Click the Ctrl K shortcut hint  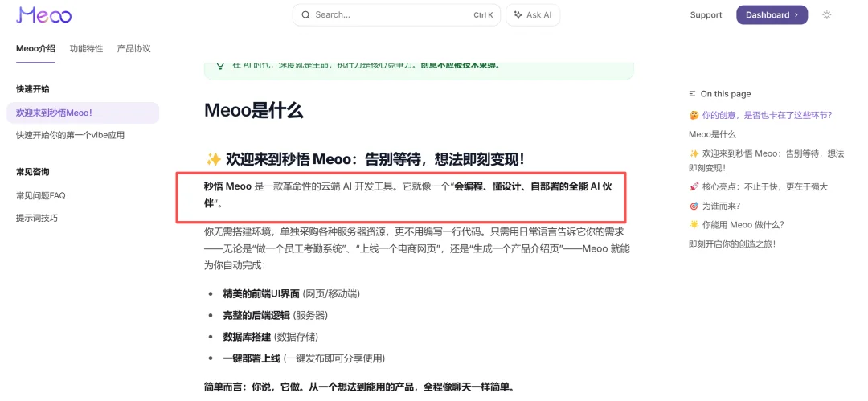(x=483, y=15)
